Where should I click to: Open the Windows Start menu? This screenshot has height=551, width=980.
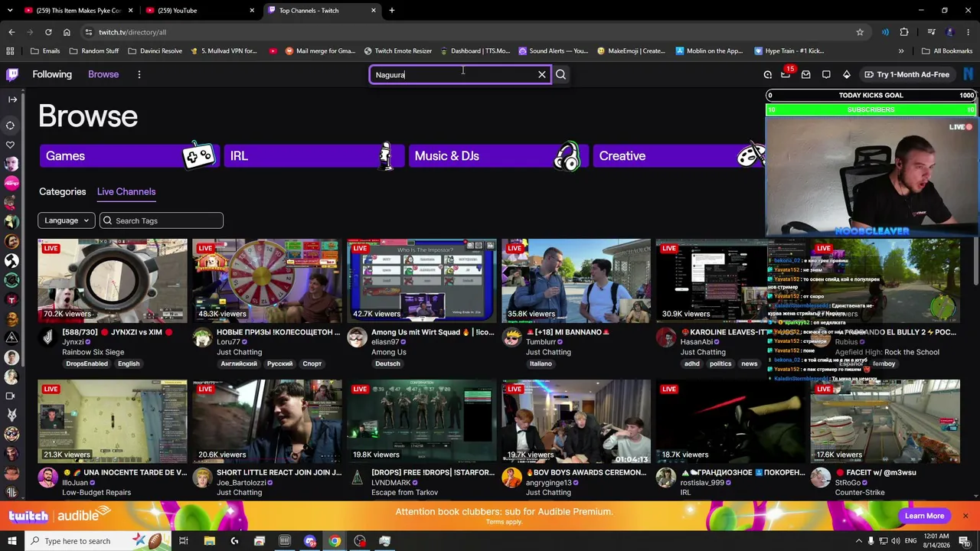click(x=11, y=541)
